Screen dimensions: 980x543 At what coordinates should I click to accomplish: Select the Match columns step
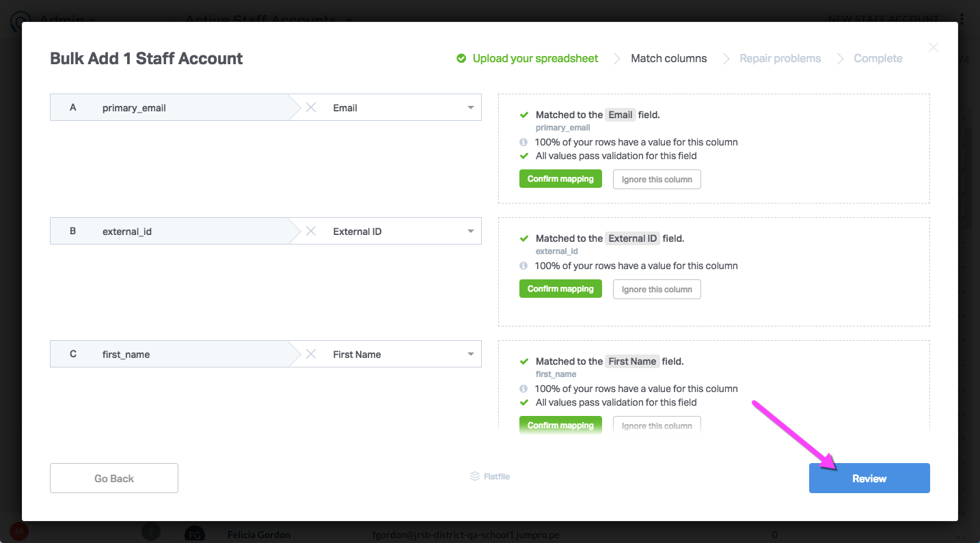[x=669, y=59]
